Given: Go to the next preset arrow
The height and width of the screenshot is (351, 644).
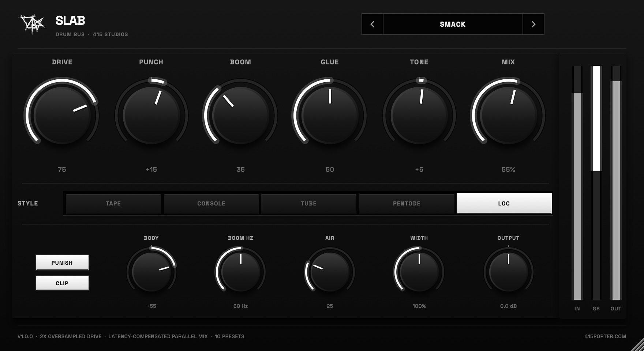Looking at the screenshot, I should click(533, 24).
